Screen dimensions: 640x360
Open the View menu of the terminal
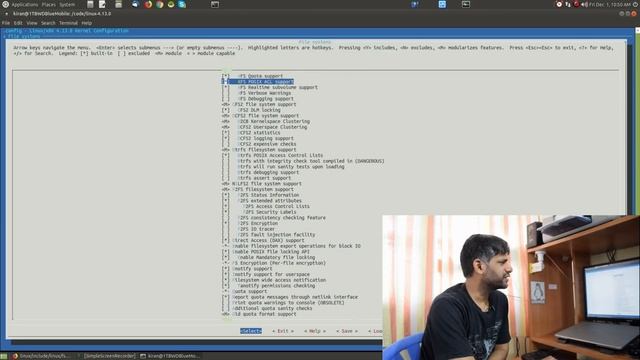coord(32,23)
